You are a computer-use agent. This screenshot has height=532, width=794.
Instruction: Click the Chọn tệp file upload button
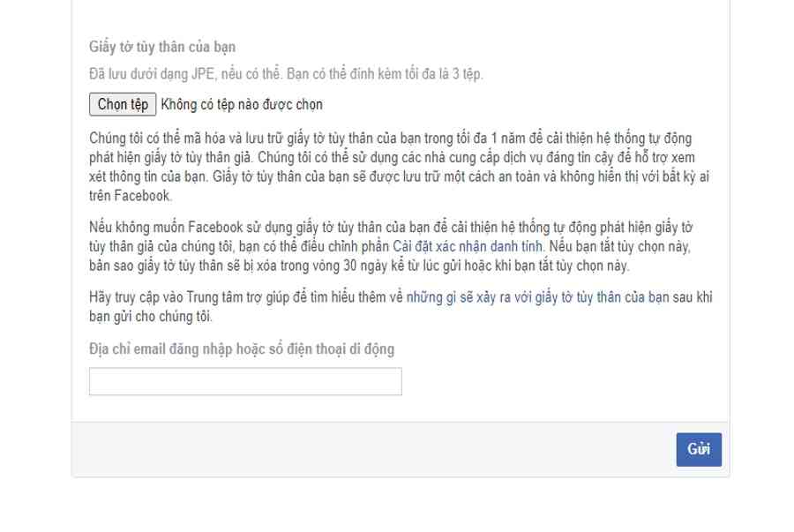tap(123, 104)
